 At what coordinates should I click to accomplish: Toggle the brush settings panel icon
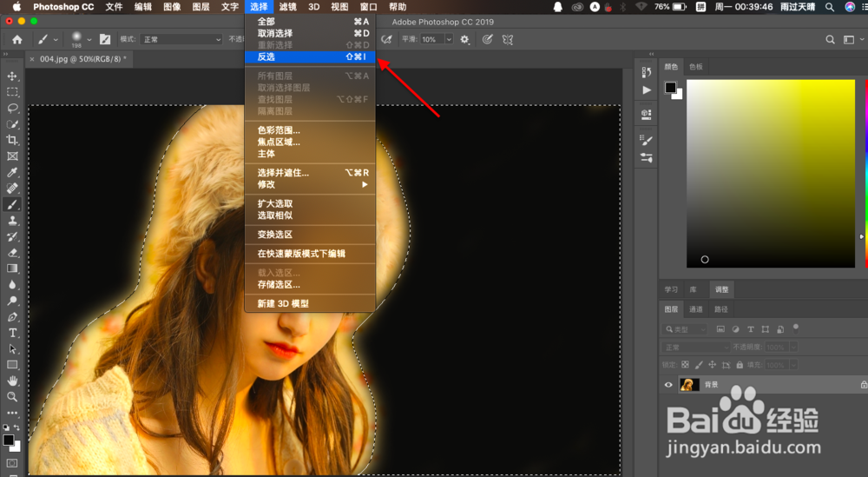pyautogui.click(x=105, y=39)
